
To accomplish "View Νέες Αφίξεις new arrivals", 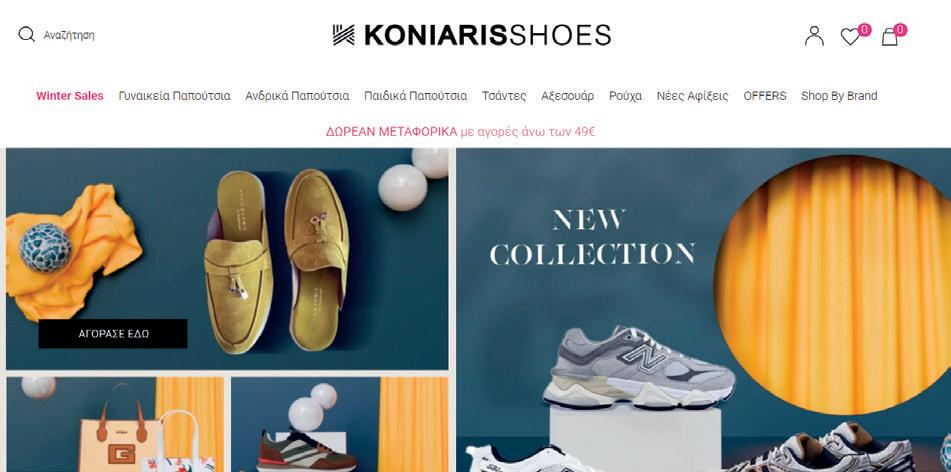I will [x=693, y=96].
